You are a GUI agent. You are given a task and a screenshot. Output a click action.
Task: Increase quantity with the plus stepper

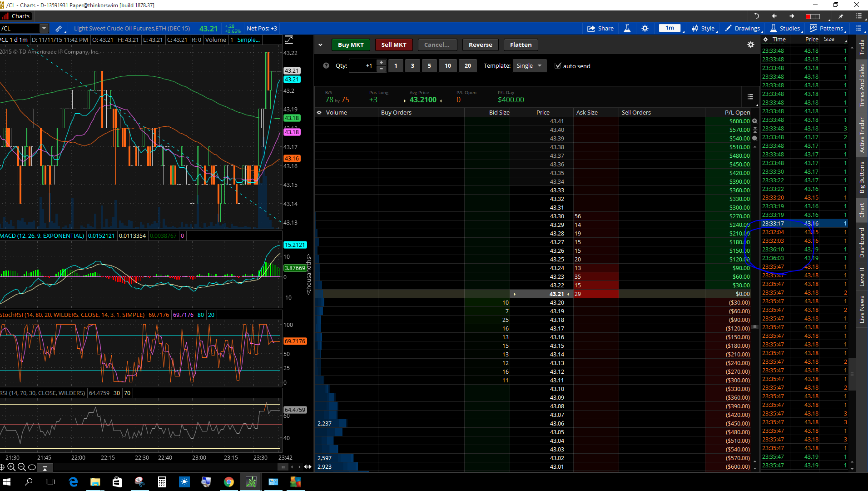click(381, 62)
